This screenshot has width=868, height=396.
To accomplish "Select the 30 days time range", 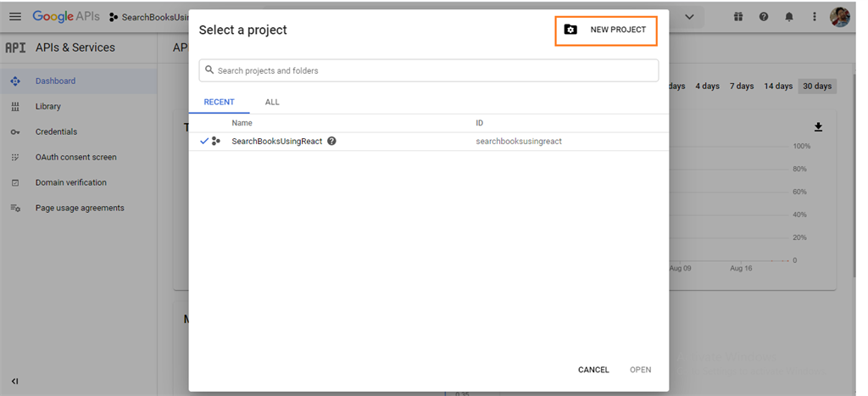I will pyautogui.click(x=817, y=86).
